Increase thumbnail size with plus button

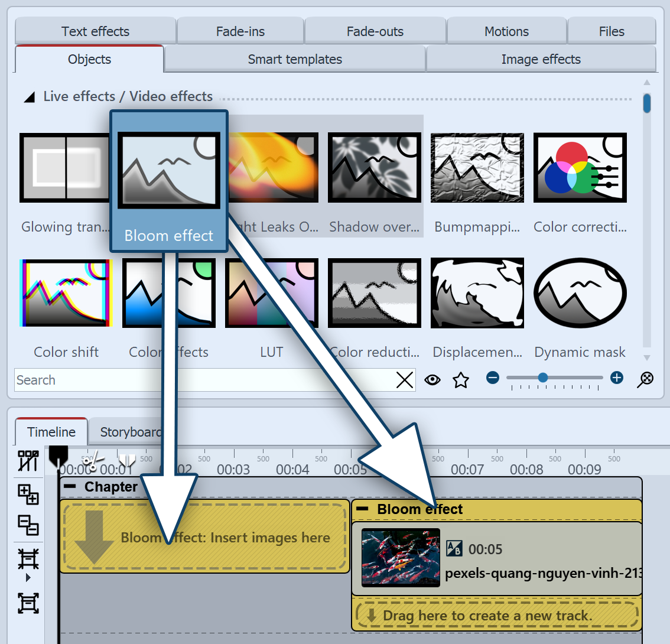click(x=617, y=378)
